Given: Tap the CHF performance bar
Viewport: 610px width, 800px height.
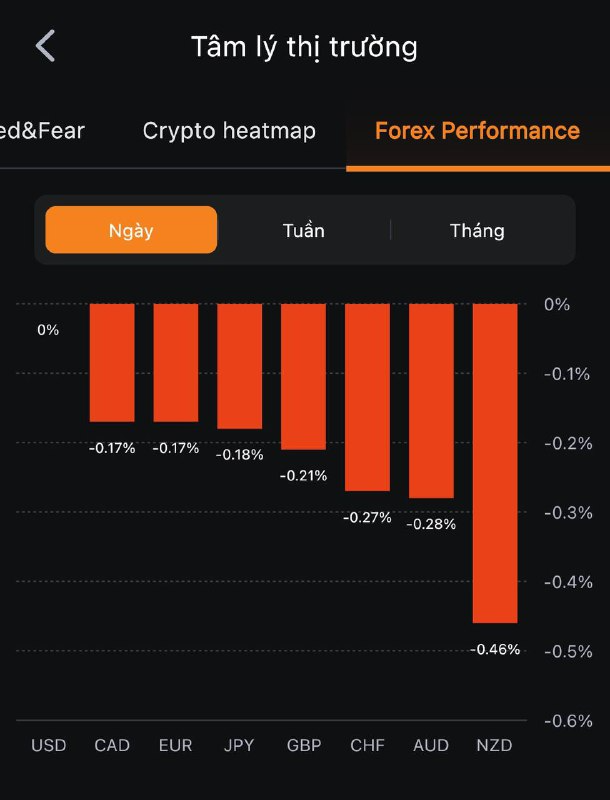Looking at the screenshot, I should click(367, 397).
